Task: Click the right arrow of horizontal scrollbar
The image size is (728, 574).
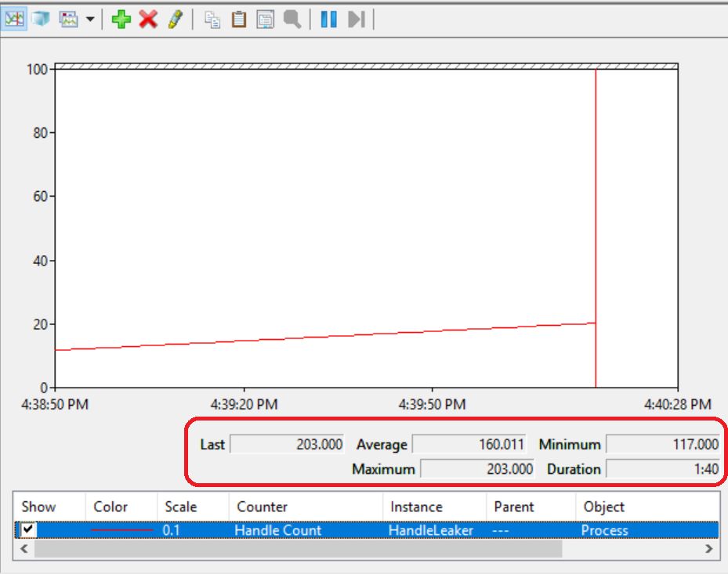Action: click(708, 549)
